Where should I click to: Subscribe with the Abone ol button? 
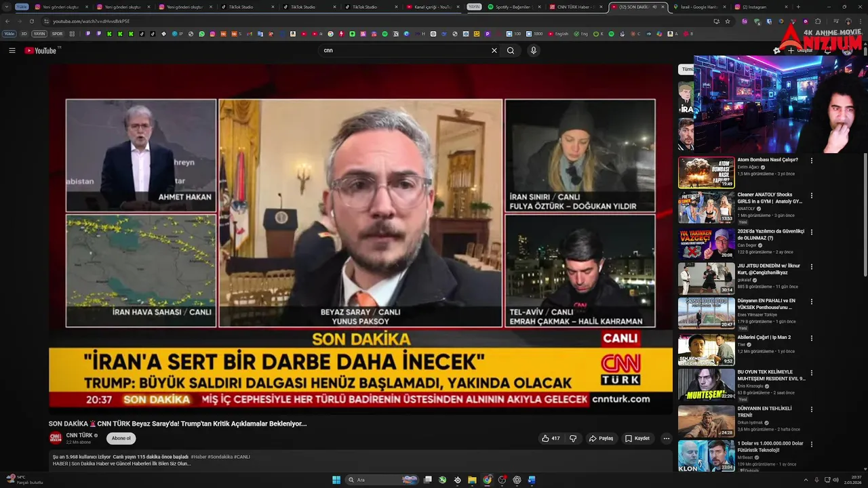(x=121, y=439)
